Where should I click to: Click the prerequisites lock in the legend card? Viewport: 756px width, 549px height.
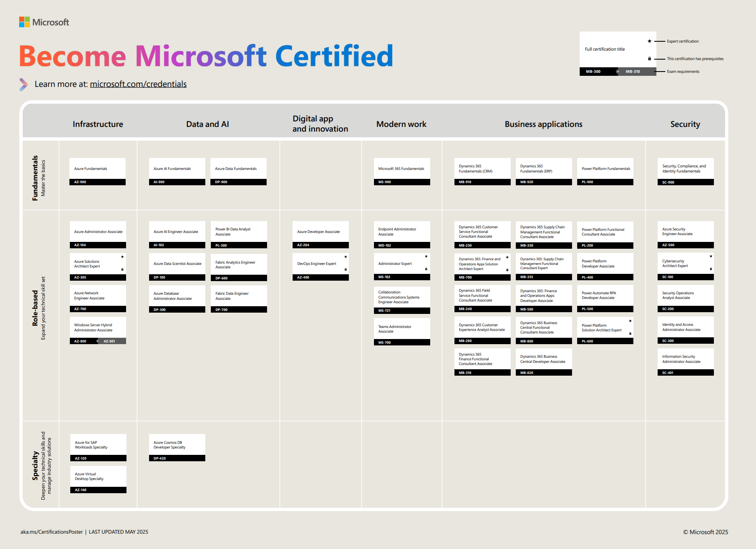click(649, 59)
